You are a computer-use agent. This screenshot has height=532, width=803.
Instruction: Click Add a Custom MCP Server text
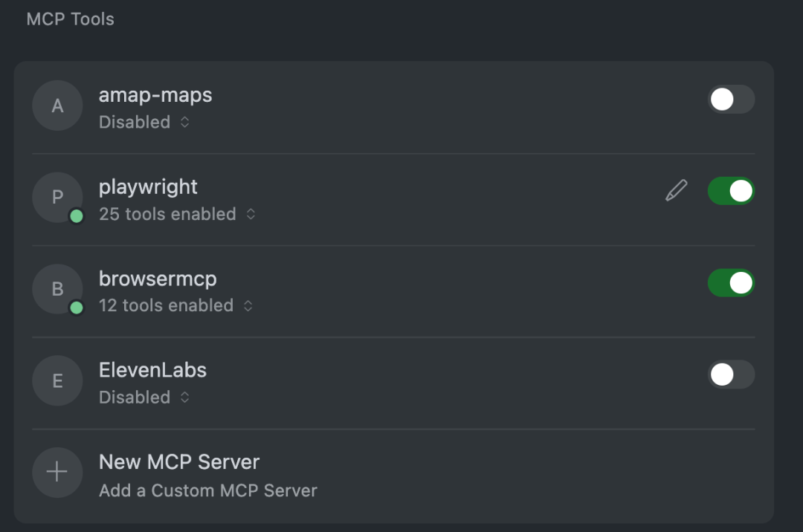(208, 490)
